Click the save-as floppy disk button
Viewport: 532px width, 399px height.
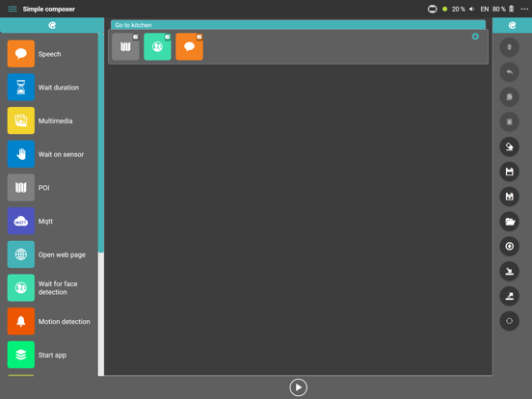[509, 197]
